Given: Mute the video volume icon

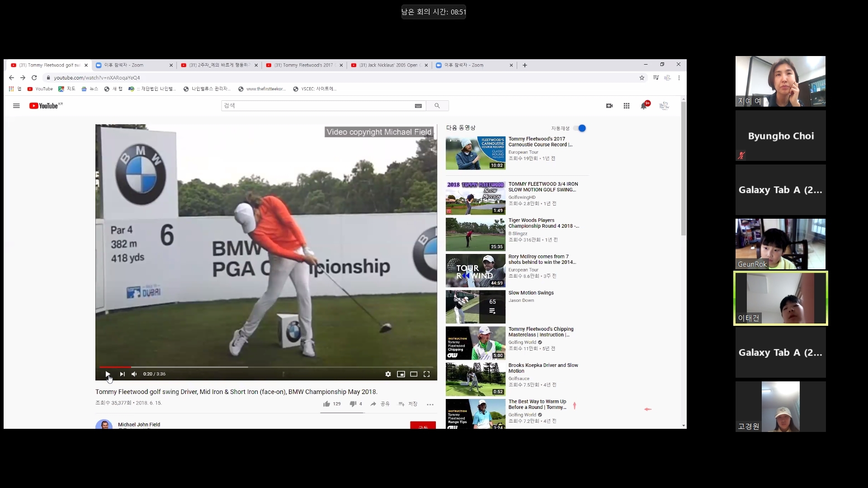Looking at the screenshot, I should 134,374.
